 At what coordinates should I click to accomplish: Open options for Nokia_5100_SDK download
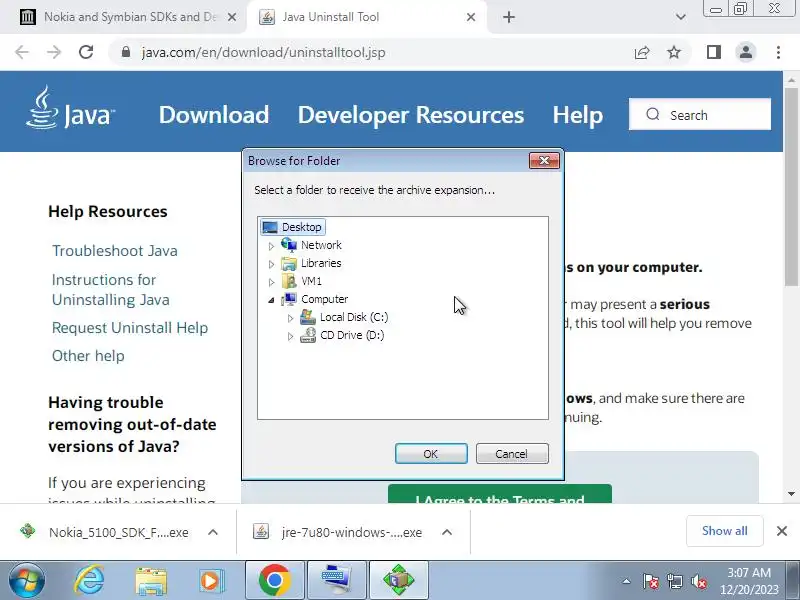click(213, 532)
